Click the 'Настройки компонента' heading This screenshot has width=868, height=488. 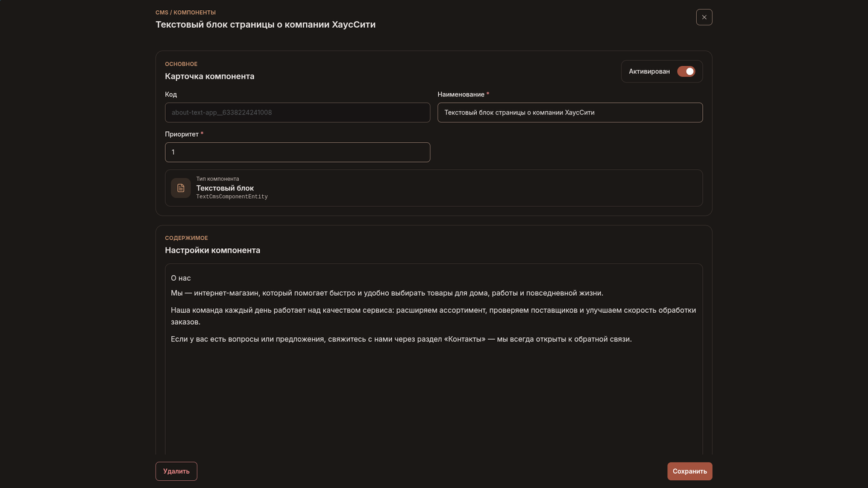point(213,250)
